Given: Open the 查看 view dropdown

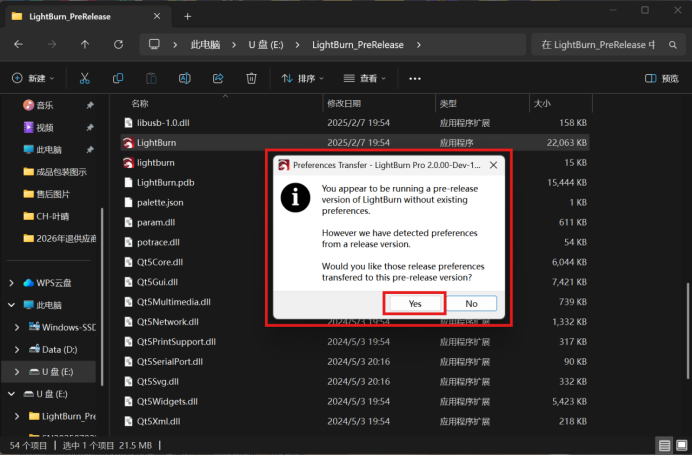Looking at the screenshot, I should (x=365, y=78).
